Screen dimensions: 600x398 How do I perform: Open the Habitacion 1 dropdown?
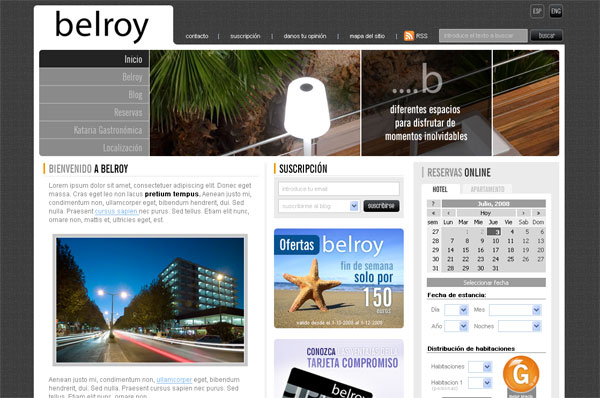click(480, 383)
